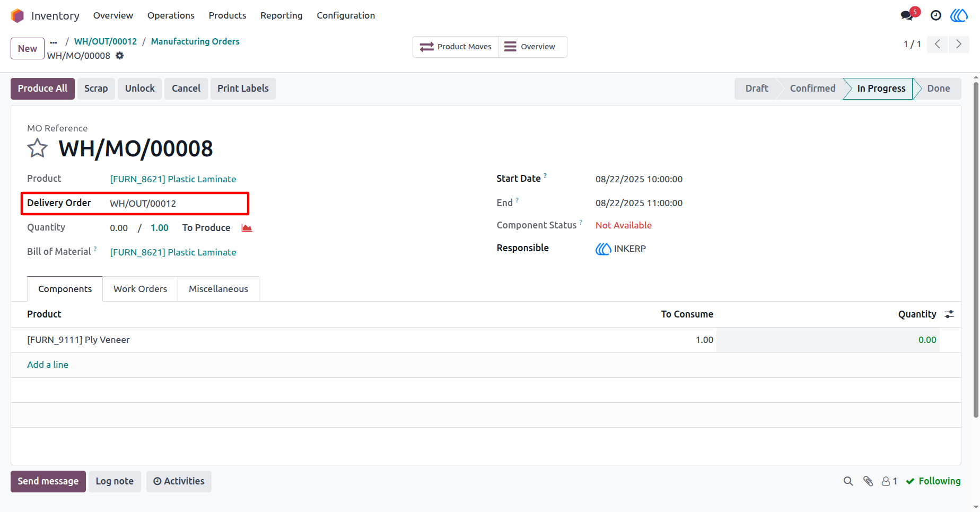
Task: Click the Not Available component status
Action: pos(624,225)
